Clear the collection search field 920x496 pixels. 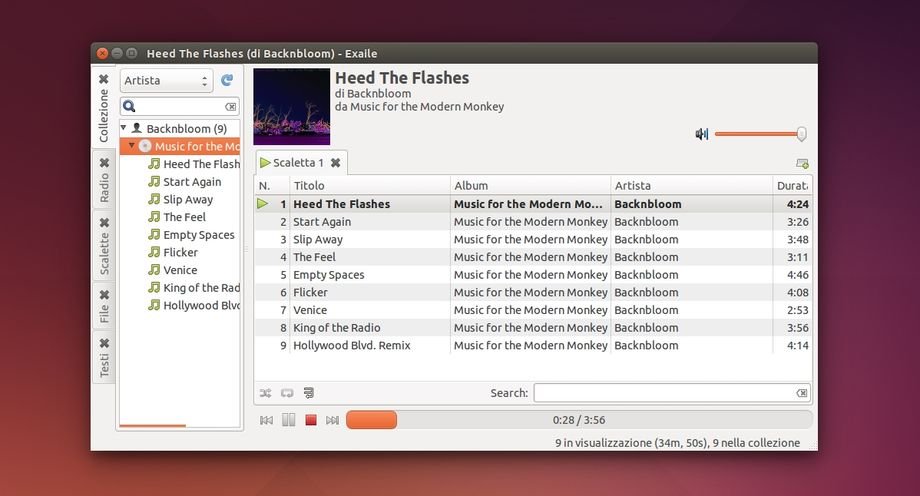point(231,106)
